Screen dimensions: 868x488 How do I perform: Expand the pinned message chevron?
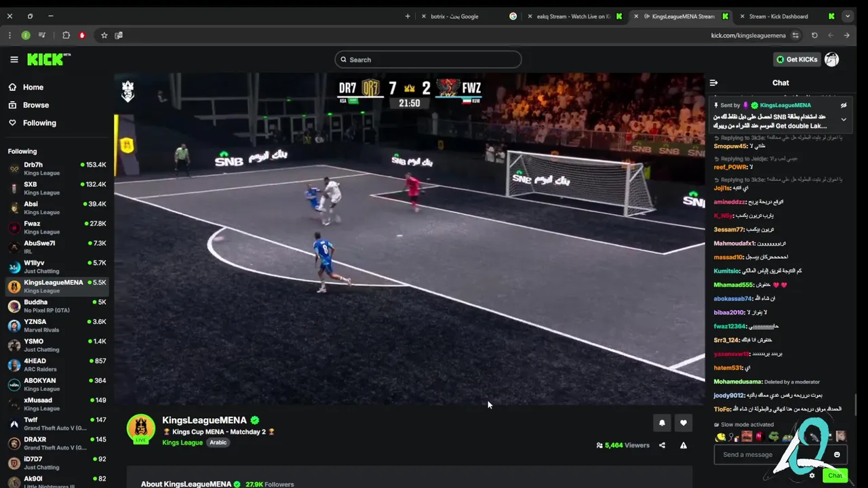[x=844, y=119]
